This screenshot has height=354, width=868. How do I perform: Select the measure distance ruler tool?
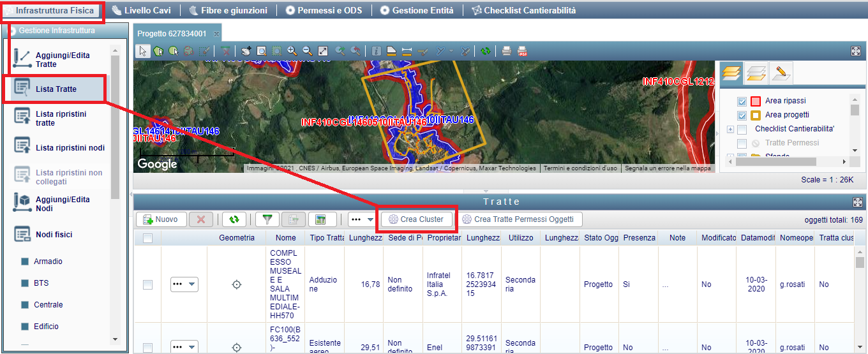pos(407,51)
